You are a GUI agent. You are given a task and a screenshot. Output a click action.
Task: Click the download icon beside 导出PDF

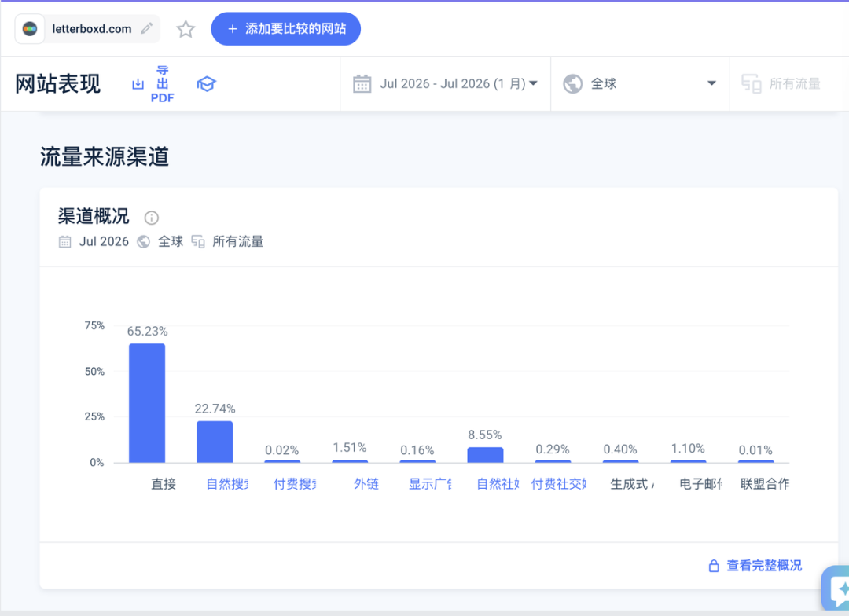138,84
